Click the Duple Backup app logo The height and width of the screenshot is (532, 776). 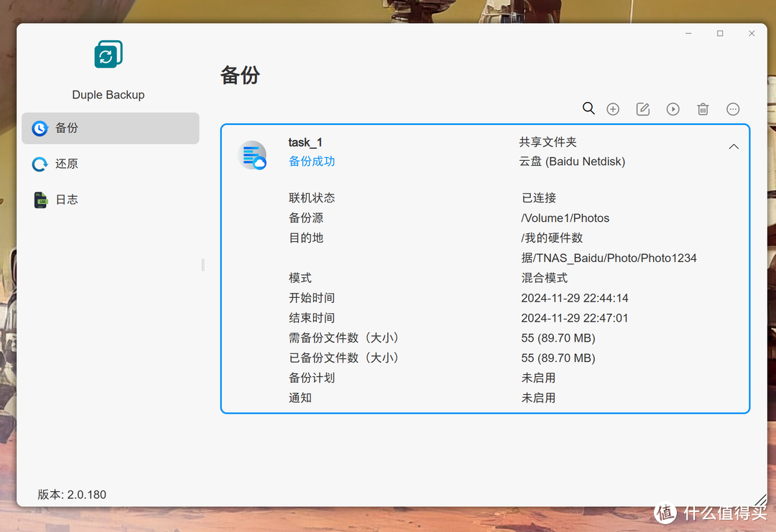click(108, 55)
